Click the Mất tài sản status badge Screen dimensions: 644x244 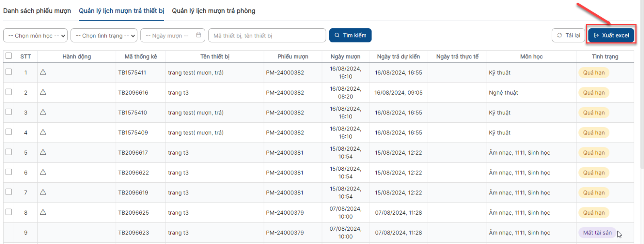(x=597, y=233)
